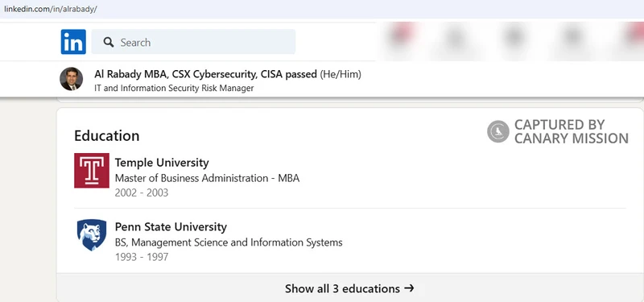
Task: Open the Temple University school link
Action: coord(162,163)
